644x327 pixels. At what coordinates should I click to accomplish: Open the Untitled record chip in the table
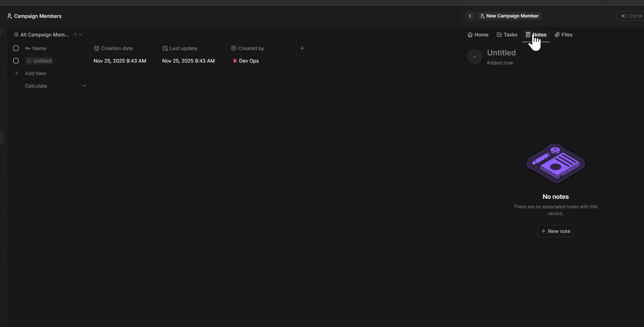39,61
